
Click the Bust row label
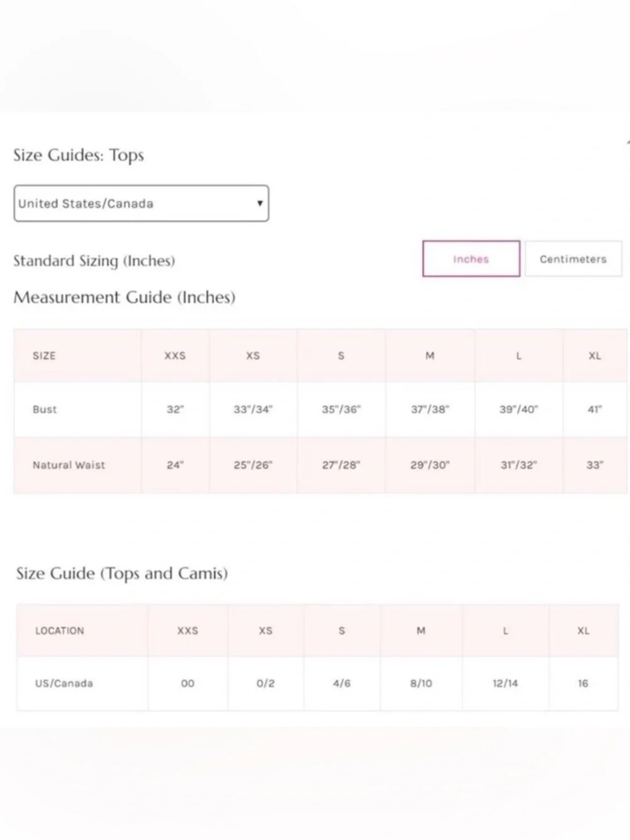(45, 410)
